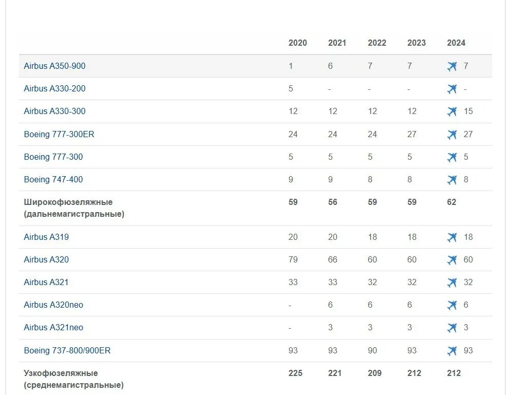This screenshot has width=532, height=395.
Task: Click the Широкофюзеляжные (дальнемагистральные) total row label
Action: click(x=74, y=208)
